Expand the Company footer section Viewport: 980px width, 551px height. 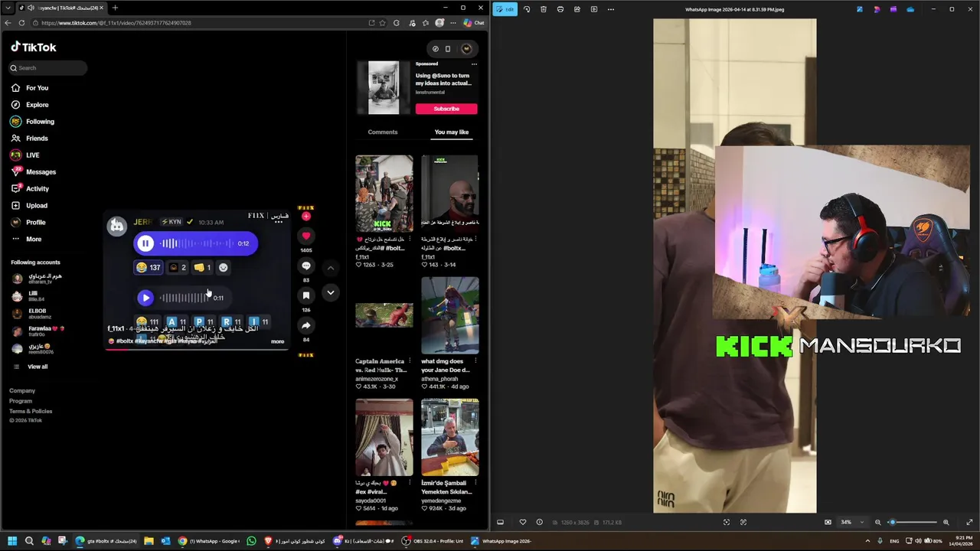(22, 390)
